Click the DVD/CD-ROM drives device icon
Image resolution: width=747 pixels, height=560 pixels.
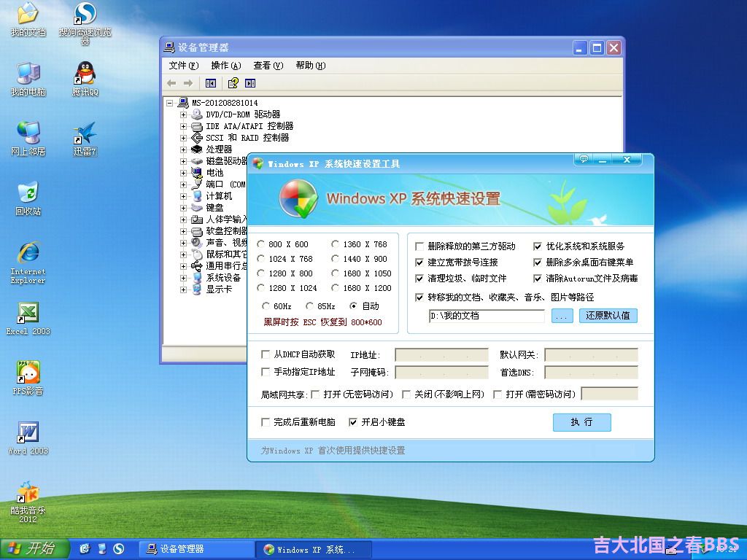click(197, 114)
